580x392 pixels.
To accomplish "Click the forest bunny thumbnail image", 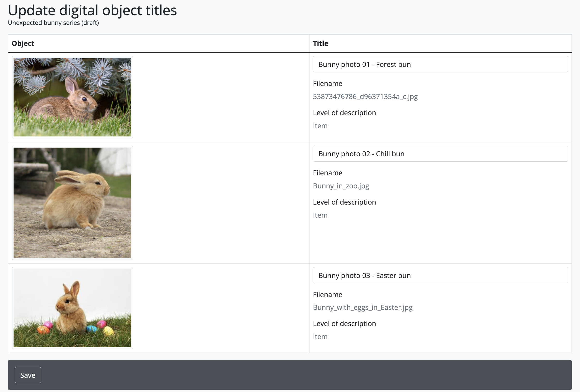I will [72, 97].
